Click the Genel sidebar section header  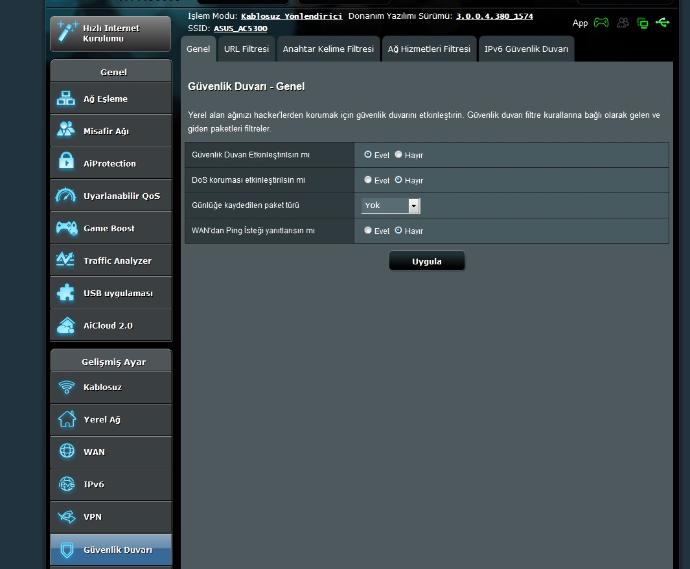(x=114, y=72)
